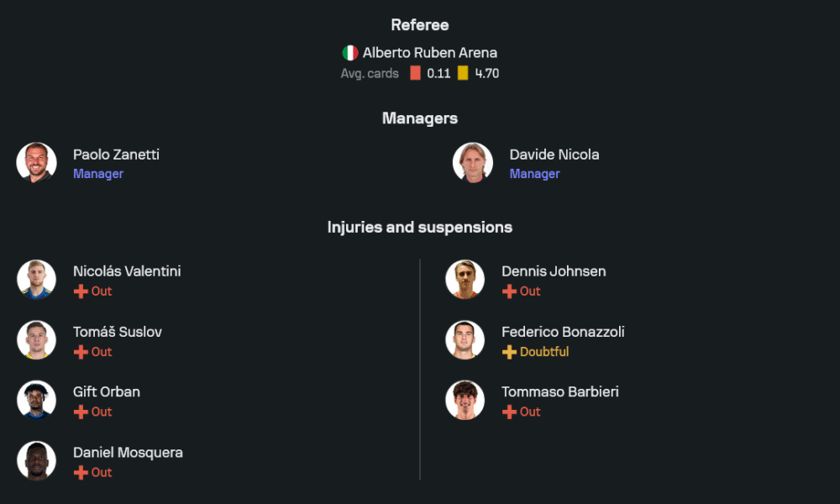Click the yellow doubtful cross under Federico Bonazzoli

[x=509, y=352]
